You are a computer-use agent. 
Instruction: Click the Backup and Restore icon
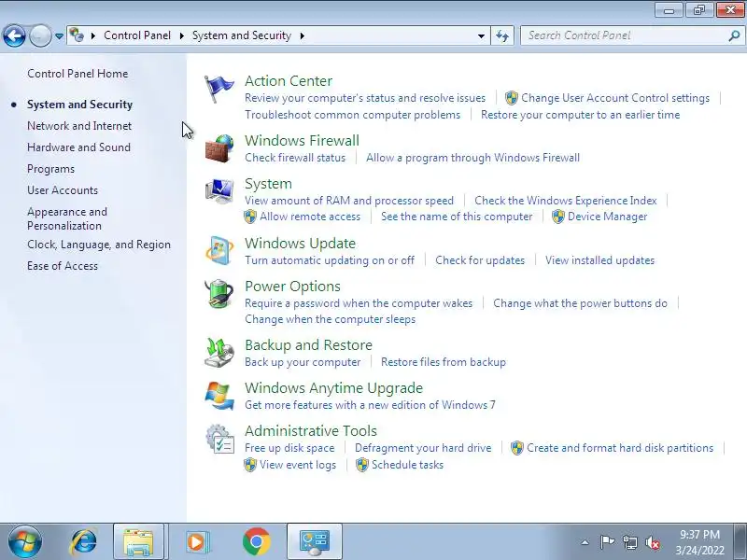219,353
